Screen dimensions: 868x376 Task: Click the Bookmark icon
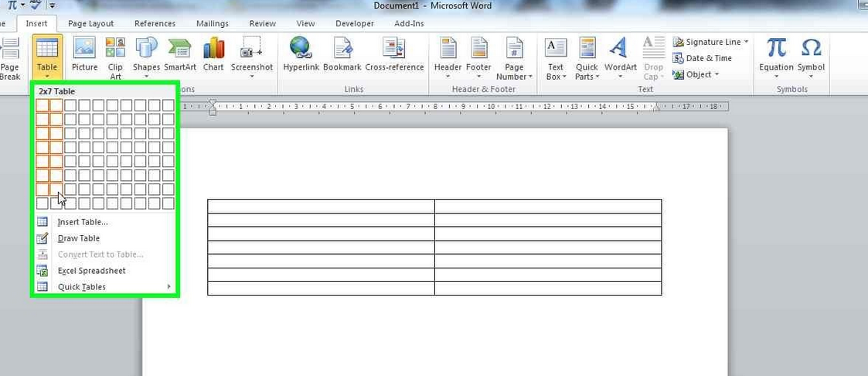pyautogui.click(x=342, y=50)
